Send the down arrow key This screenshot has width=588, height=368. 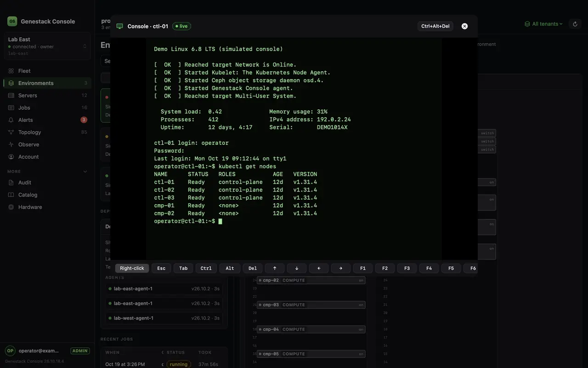(297, 268)
